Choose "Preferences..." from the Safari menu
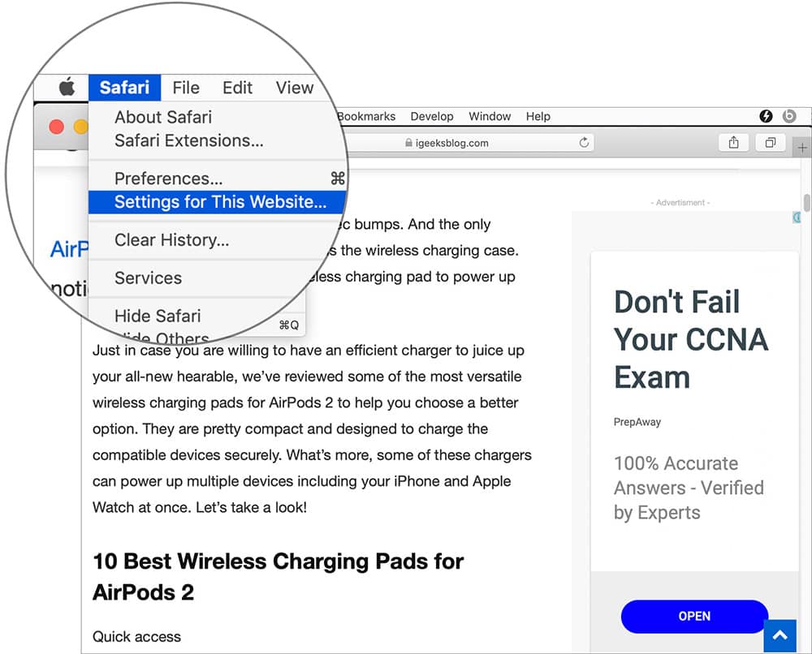The height and width of the screenshot is (654, 812). (169, 178)
